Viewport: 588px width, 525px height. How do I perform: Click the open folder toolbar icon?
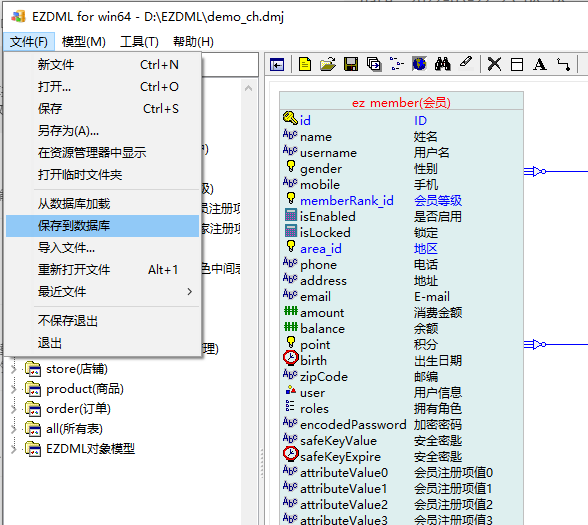click(x=328, y=64)
